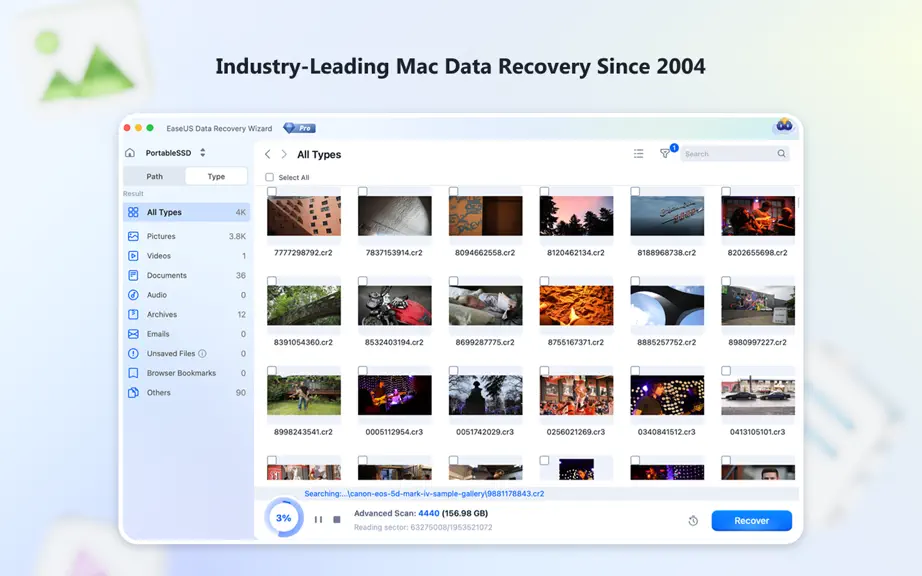Focus the Search input field
The image size is (922, 576).
click(x=729, y=153)
